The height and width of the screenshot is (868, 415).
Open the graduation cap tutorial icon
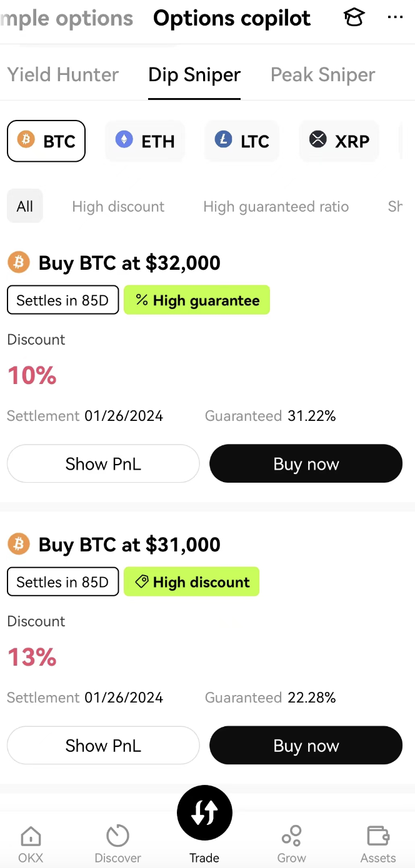354,18
